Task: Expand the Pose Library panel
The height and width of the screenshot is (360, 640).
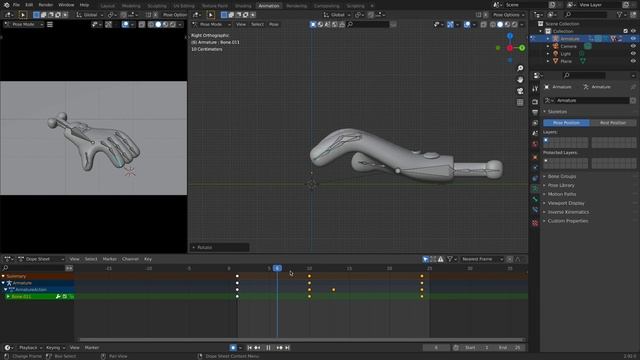Action: (x=561, y=185)
